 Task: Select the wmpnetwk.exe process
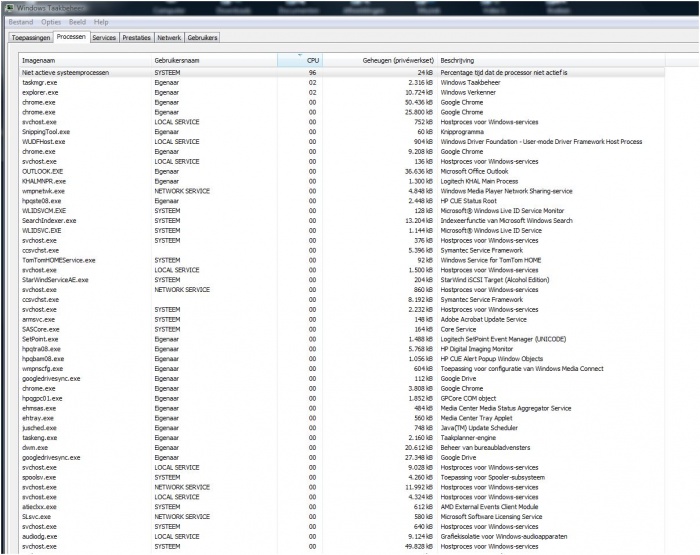(342, 191)
